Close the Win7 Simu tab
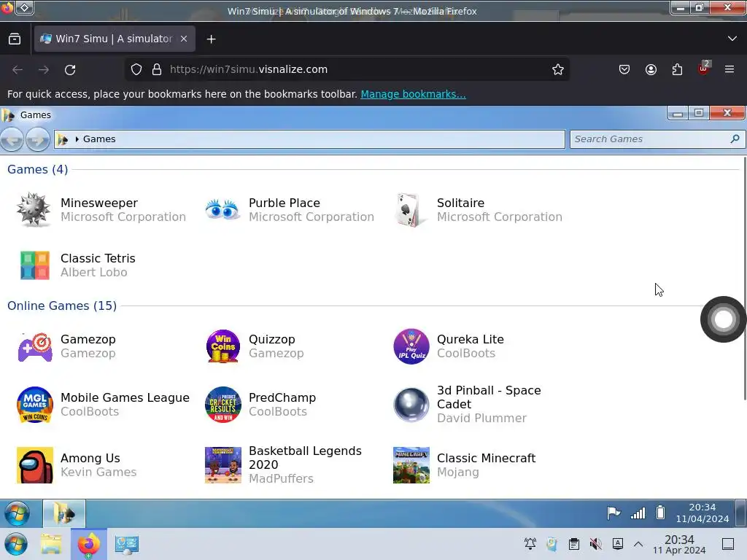Image resolution: width=747 pixels, height=560 pixels. (184, 39)
